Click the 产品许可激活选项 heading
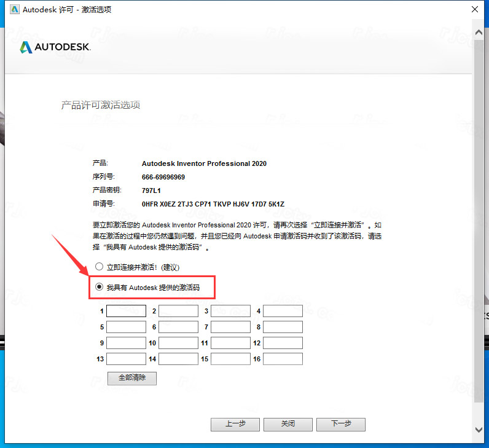Image resolution: width=489 pixels, height=448 pixels. (100, 105)
